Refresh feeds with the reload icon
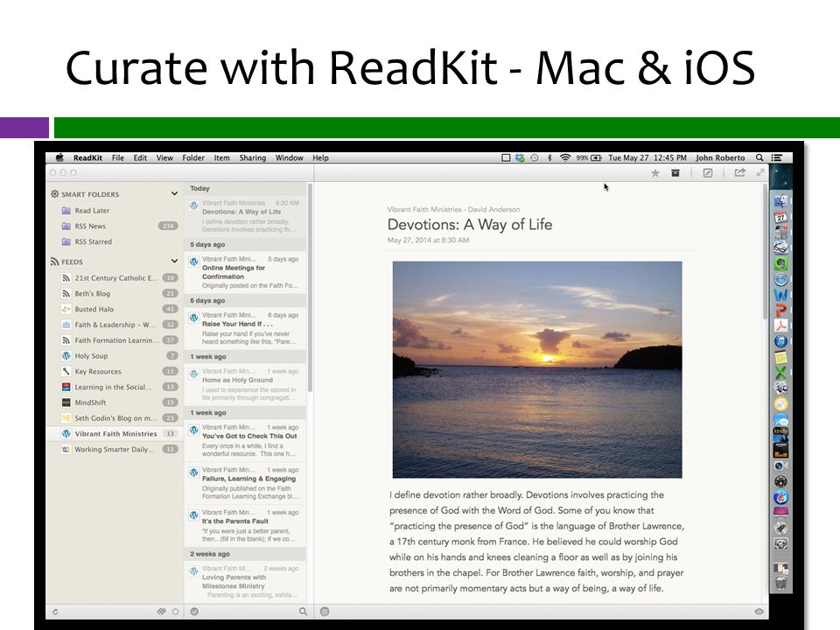The width and height of the screenshot is (840, 630). coord(55,612)
